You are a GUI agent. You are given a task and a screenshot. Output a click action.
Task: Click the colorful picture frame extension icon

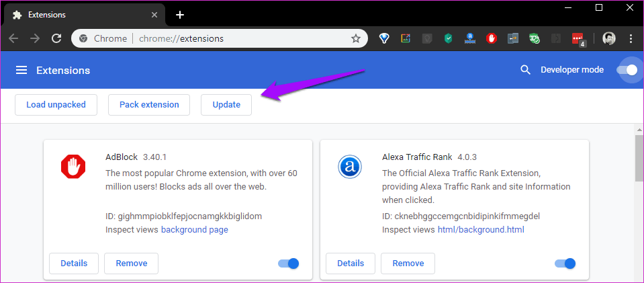pos(406,39)
